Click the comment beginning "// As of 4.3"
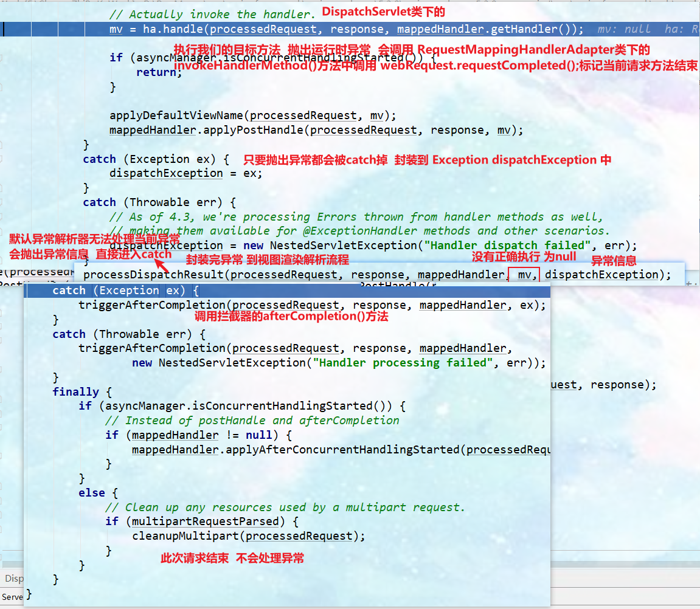Viewport: 700px width, 609px height. pyautogui.click(x=356, y=217)
